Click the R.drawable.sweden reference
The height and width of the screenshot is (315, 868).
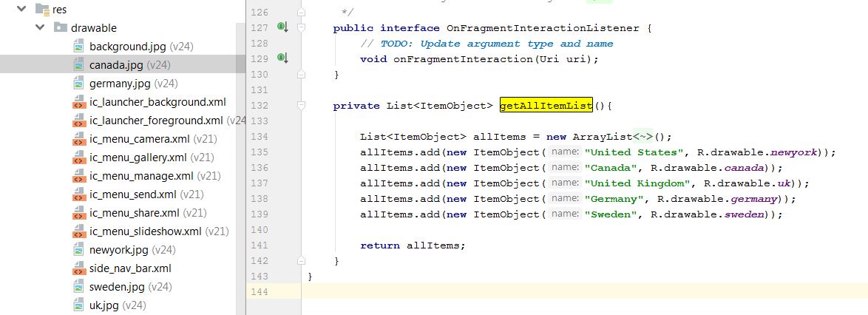click(707, 214)
